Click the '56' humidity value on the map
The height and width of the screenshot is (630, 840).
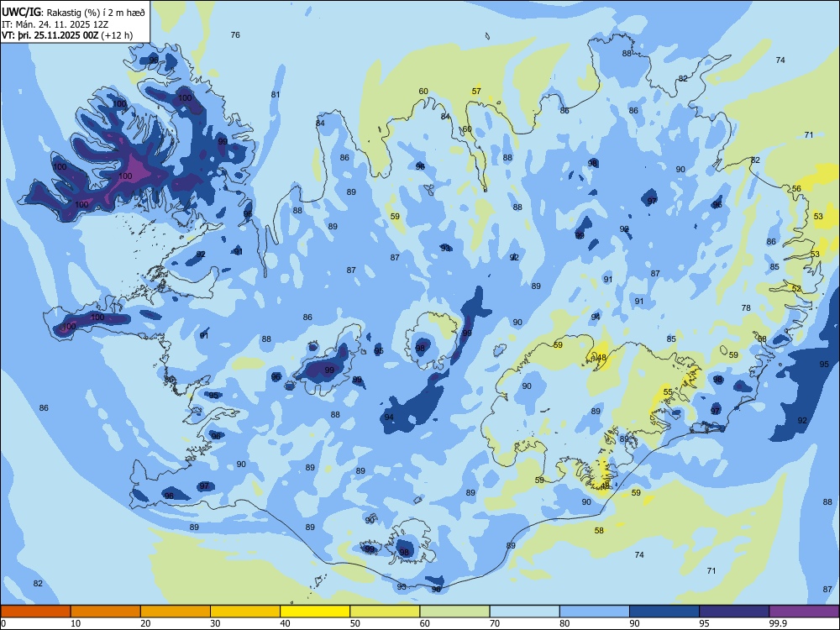(x=796, y=188)
